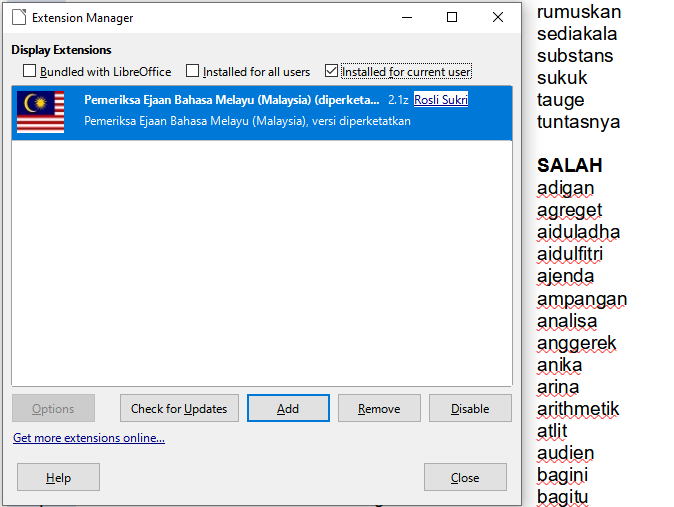Disable the selected extension
Image resolution: width=674 pixels, height=507 pixels.
[470, 408]
